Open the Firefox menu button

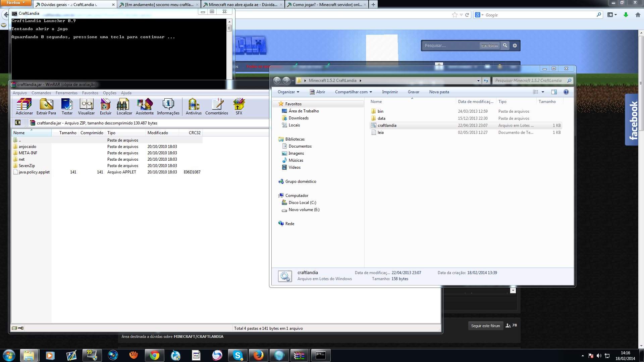point(16,3)
